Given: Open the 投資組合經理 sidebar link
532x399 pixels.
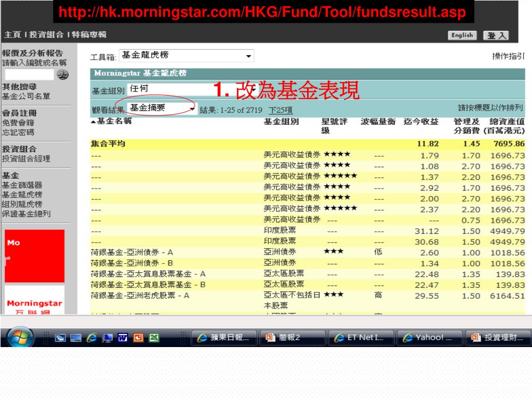Looking at the screenshot, I should [26, 159].
